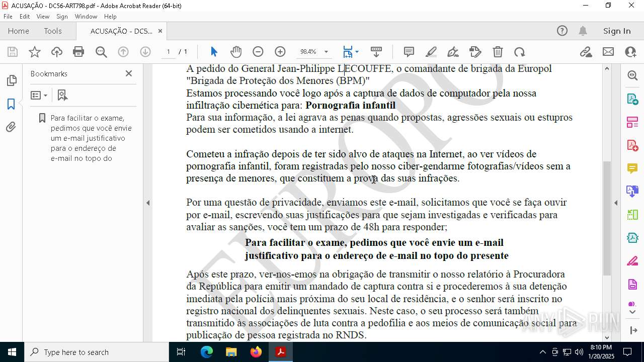Open the Organize Pages tool in right pane
The height and width of the screenshot is (362, 644).
tap(632, 122)
